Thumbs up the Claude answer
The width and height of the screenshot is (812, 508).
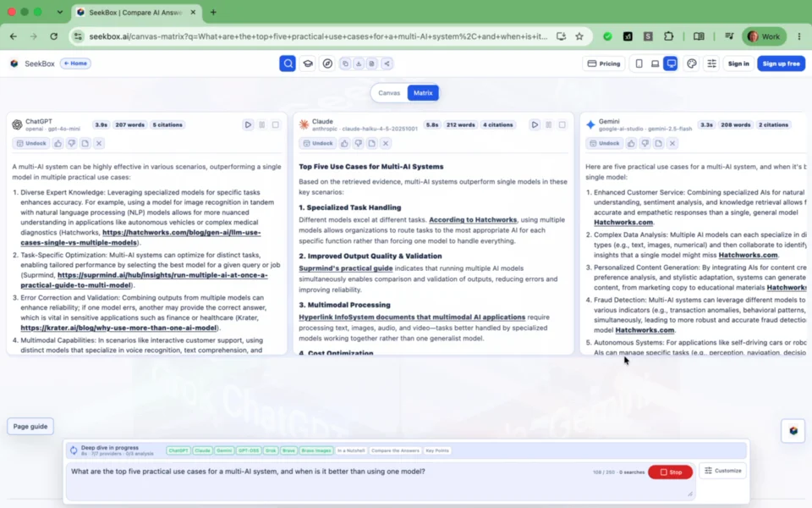[x=344, y=143]
